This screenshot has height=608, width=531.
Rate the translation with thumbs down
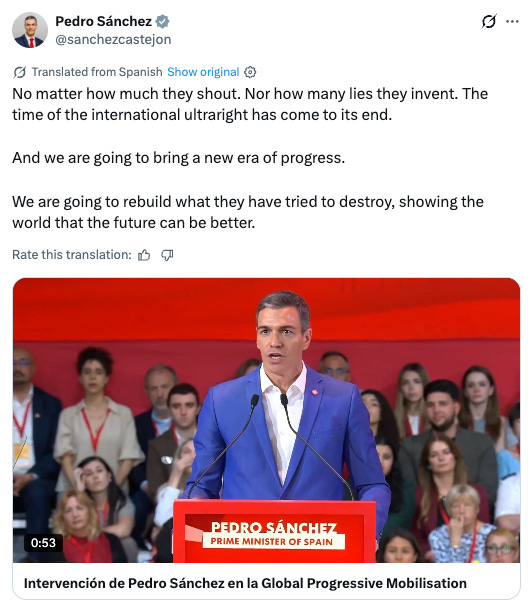(x=167, y=255)
